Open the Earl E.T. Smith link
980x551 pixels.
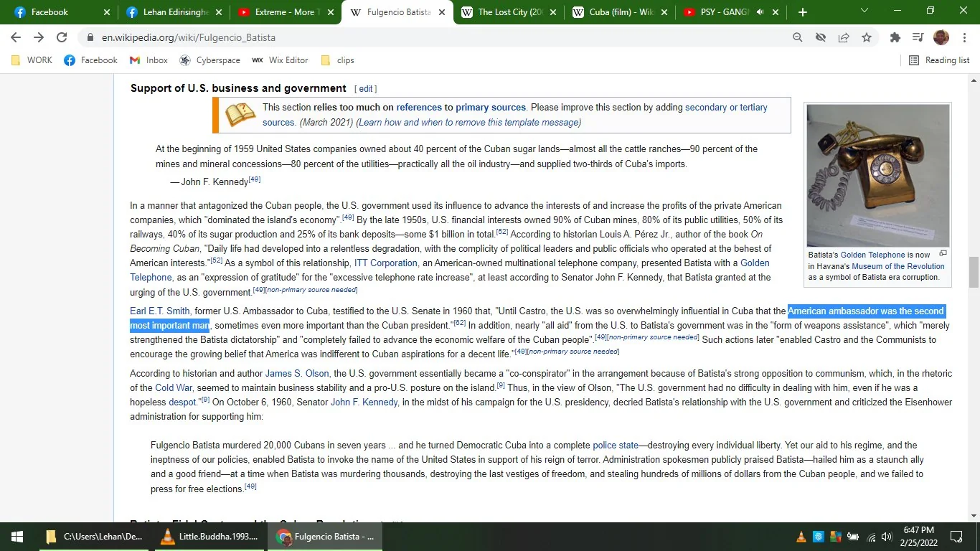click(x=160, y=311)
